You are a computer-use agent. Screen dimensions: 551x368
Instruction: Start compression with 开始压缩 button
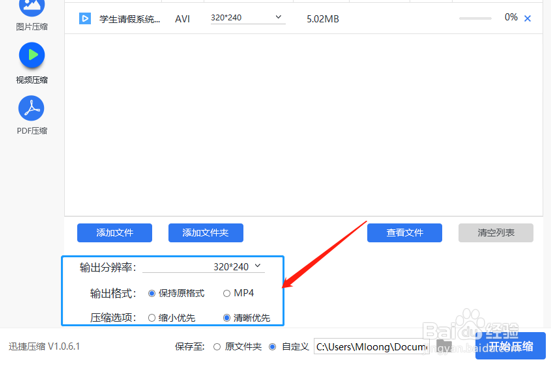point(511,346)
